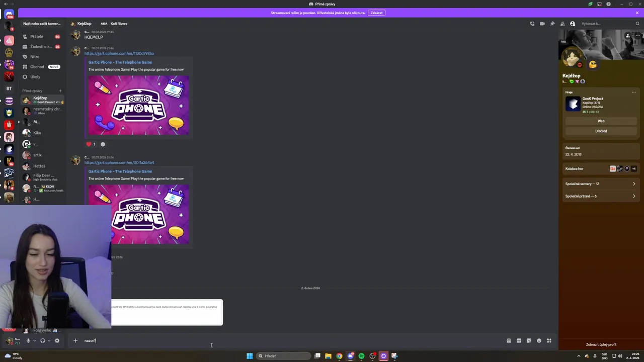Viewport: 644px width, 362px height.
Task: Click 'Najít nebo začít konverzaci' search box
Action: pos(42,24)
